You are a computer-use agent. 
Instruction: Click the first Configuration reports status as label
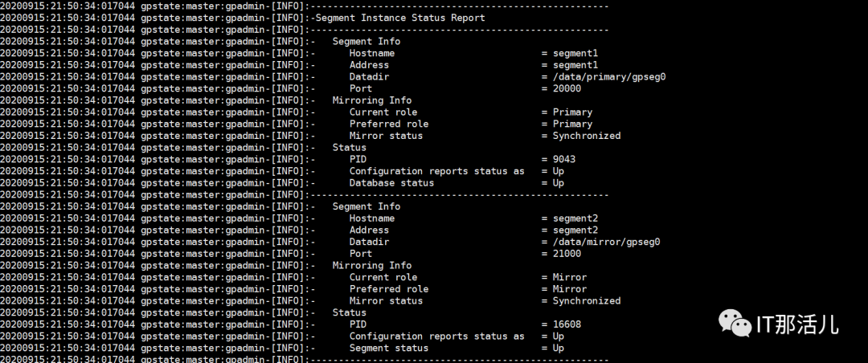pos(436,171)
